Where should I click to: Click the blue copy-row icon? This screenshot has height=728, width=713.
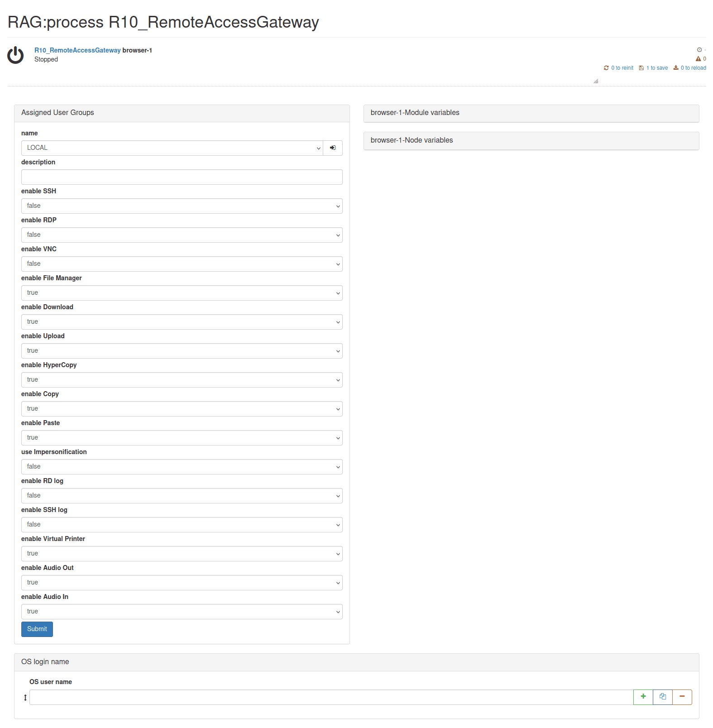663,697
